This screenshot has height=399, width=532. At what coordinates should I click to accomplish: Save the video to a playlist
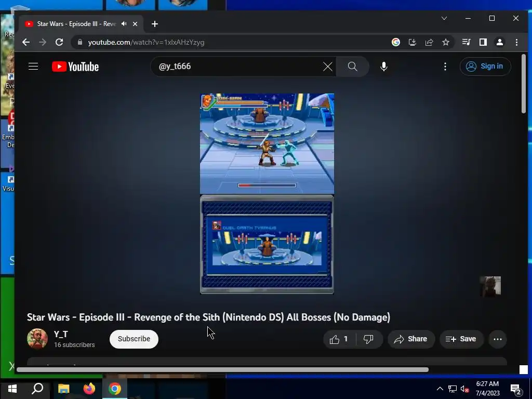coord(461,339)
